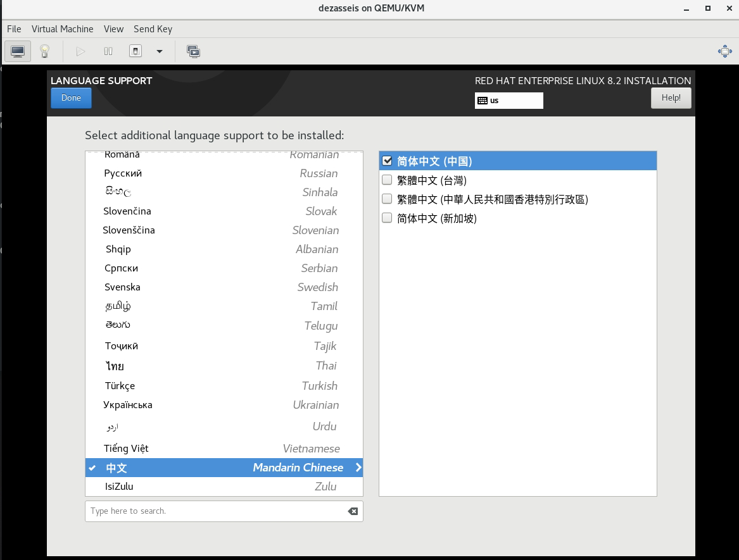Tick 简体中文 (新加坡) checkbox
This screenshot has height=560, width=739.
tap(387, 218)
